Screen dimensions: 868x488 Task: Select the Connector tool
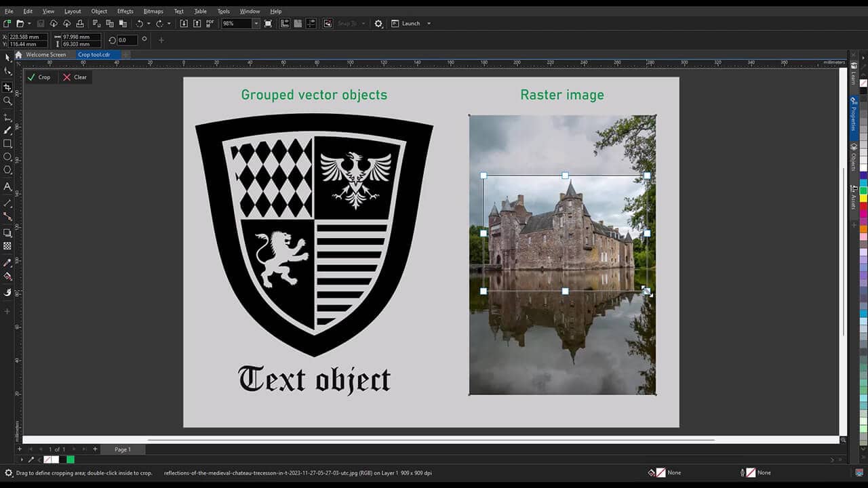coord(7,216)
